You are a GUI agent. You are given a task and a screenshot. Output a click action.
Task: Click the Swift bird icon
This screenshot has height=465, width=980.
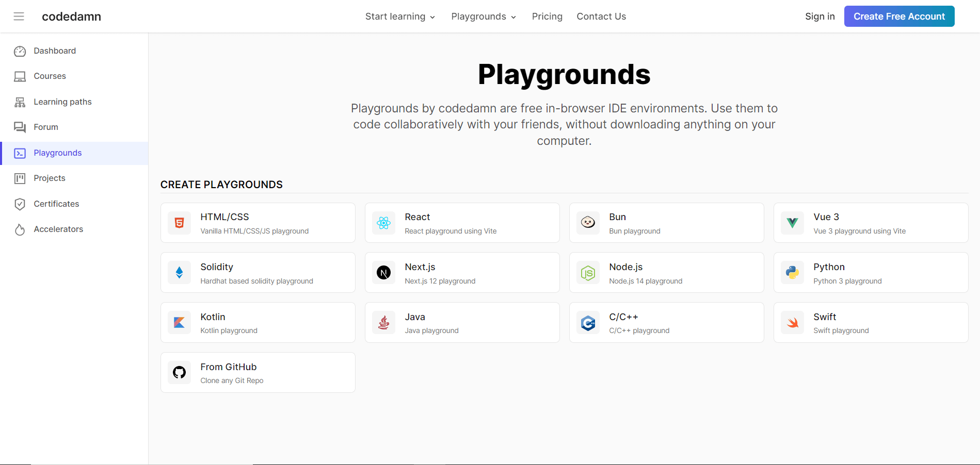point(792,323)
